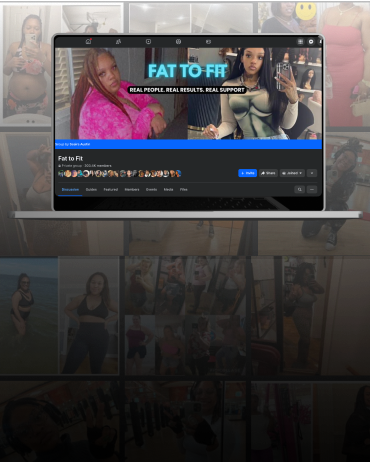
Task: Switch to the Guides tab
Action: point(91,189)
